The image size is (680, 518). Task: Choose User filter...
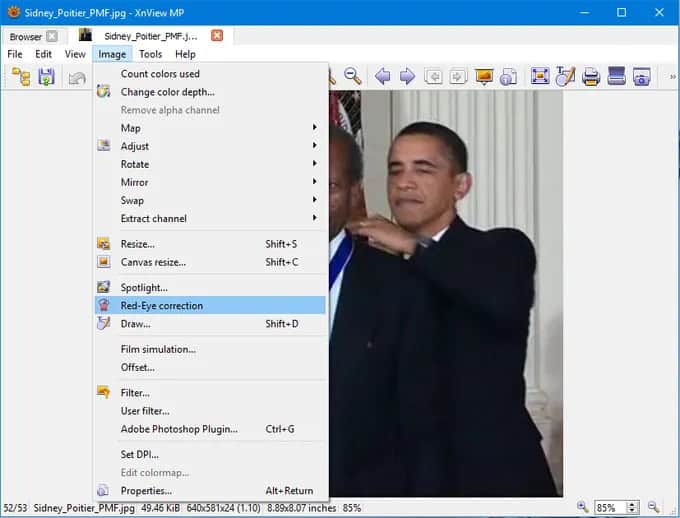[x=210, y=411]
